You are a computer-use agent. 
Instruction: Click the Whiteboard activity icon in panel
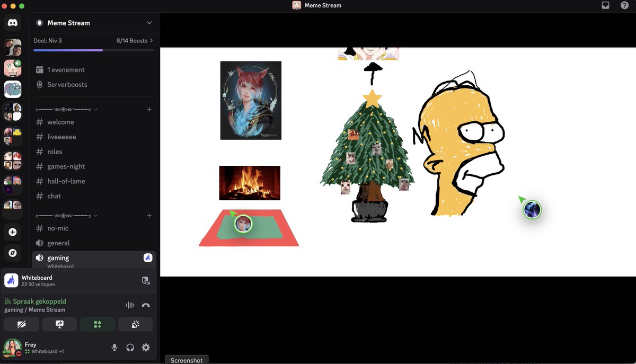[11, 280]
